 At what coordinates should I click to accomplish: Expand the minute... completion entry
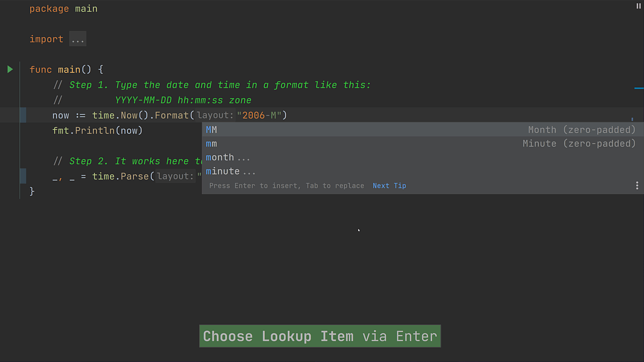(x=231, y=171)
